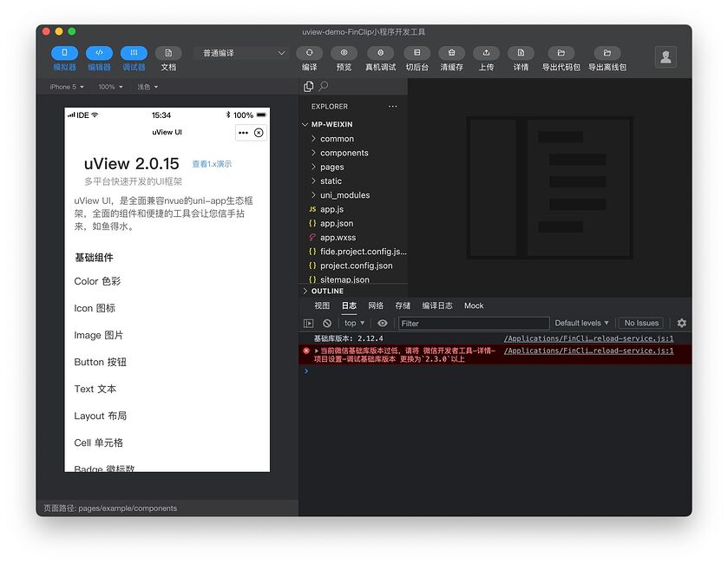The image size is (728, 564).
Task: Open the iPhone 5 device dropdown
Action: (x=67, y=87)
